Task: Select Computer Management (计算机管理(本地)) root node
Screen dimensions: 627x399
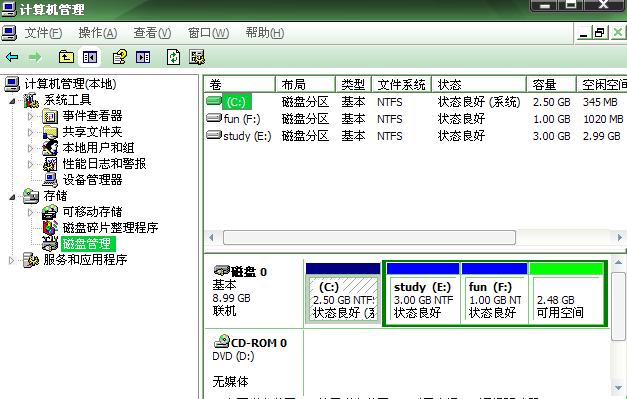Action: coord(70,84)
